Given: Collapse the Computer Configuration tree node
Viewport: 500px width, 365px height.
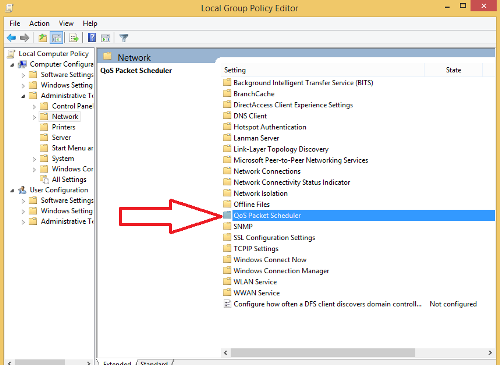Looking at the screenshot, I should [12, 65].
